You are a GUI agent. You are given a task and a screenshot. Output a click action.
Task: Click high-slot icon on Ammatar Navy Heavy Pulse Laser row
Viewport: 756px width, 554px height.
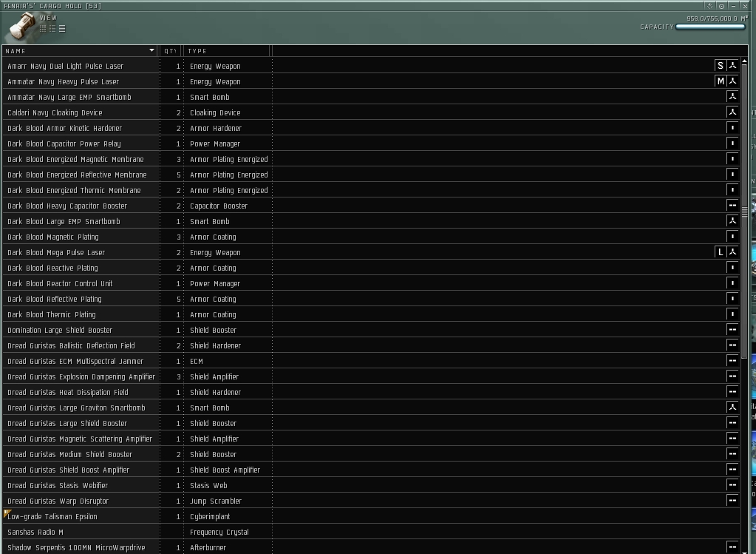(x=732, y=81)
